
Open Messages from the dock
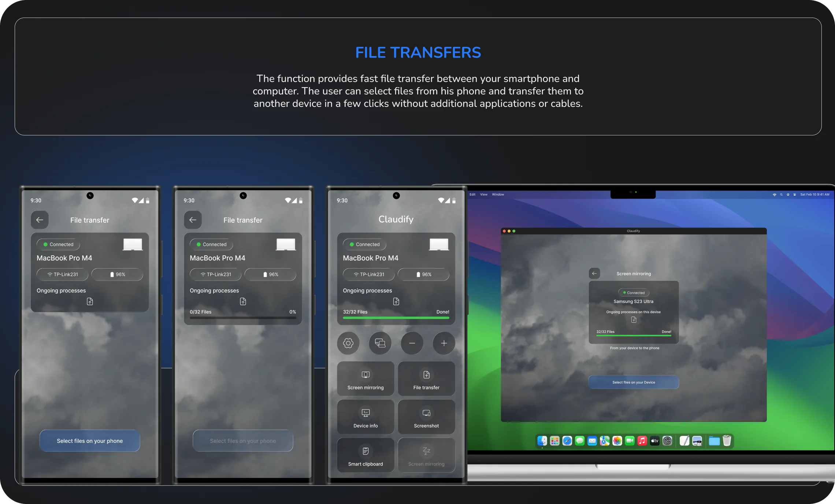pos(580,441)
